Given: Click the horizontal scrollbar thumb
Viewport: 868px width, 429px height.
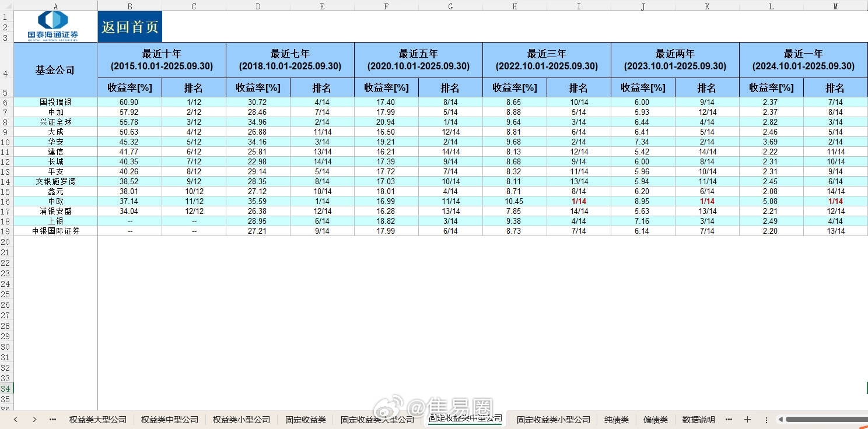Looking at the screenshot, I should 825,419.
